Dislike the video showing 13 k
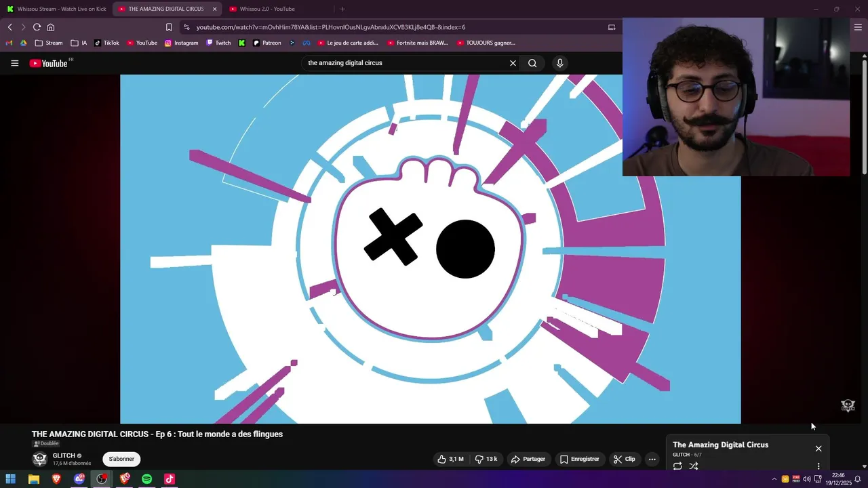The width and height of the screenshot is (868, 488). (486, 459)
